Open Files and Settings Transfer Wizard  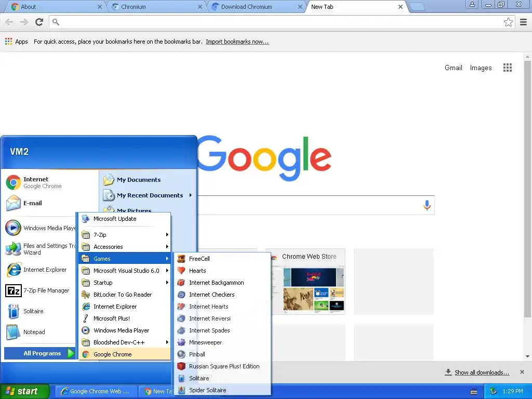click(x=40, y=249)
